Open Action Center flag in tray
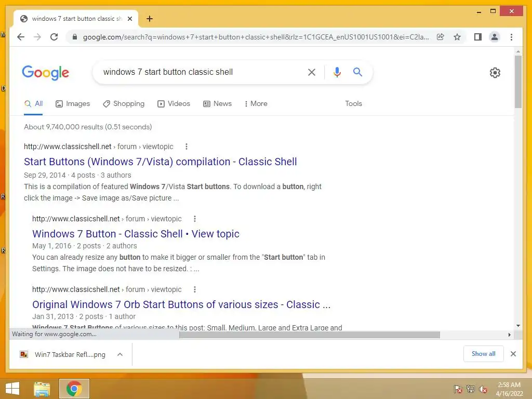The height and width of the screenshot is (399, 532). [458, 389]
